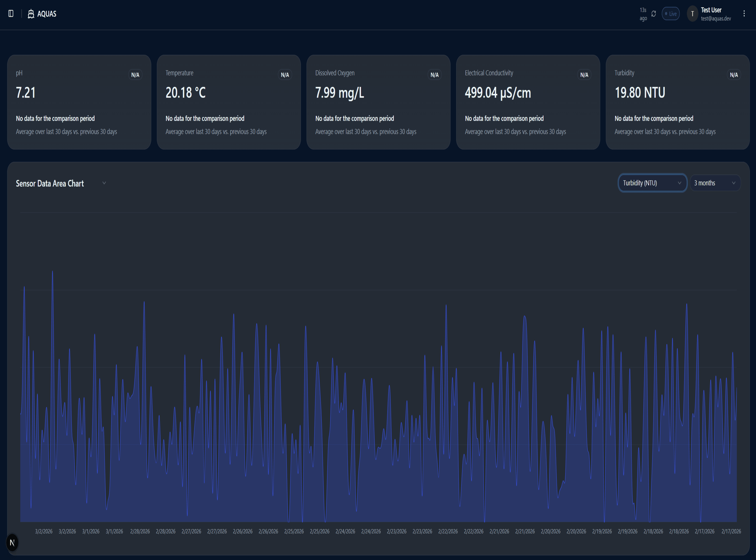Click the AQUAS logo icon
This screenshot has height=560, width=756.
(x=31, y=14)
